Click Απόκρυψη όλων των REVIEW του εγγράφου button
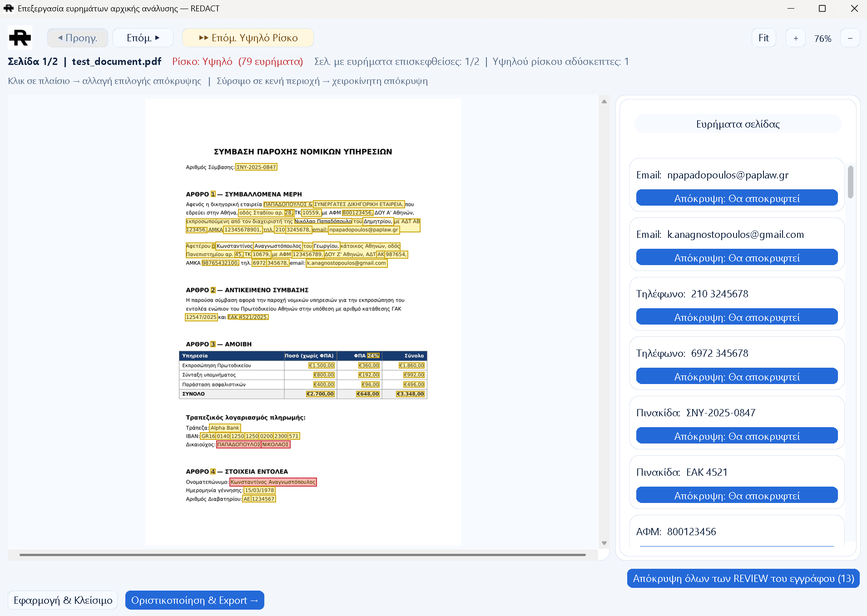The width and height of the screenshot is (867, 616). pos(743,578)
